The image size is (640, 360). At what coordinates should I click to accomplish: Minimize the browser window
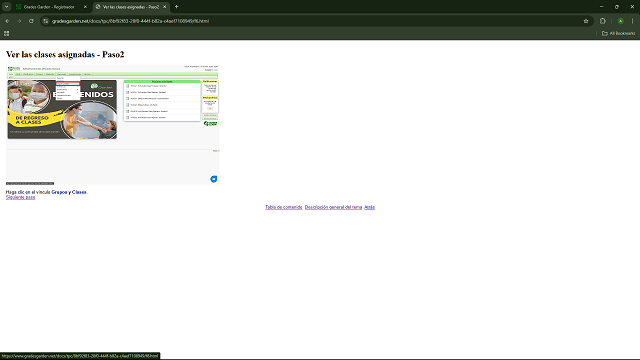coord(601,7)
